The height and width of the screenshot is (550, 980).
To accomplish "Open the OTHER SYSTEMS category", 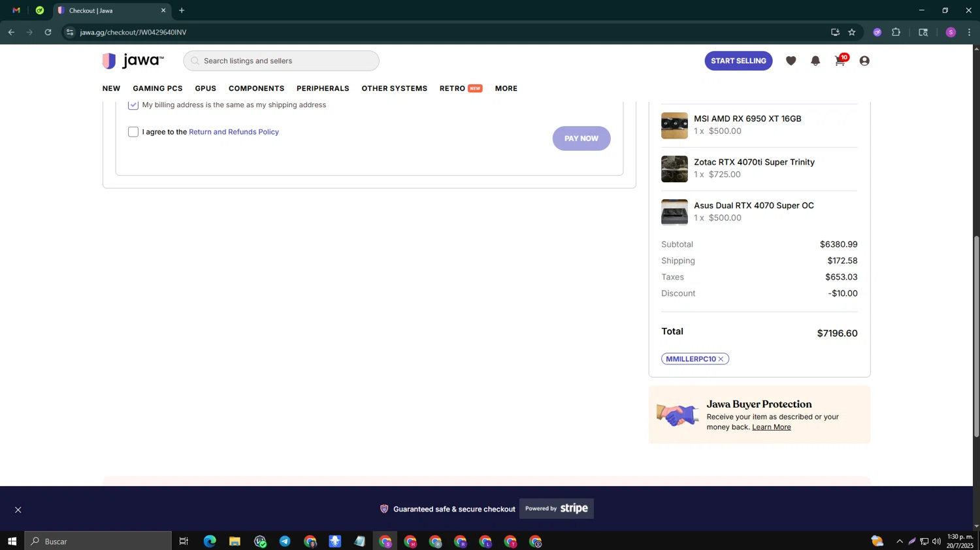I will [x=394, y=88].
